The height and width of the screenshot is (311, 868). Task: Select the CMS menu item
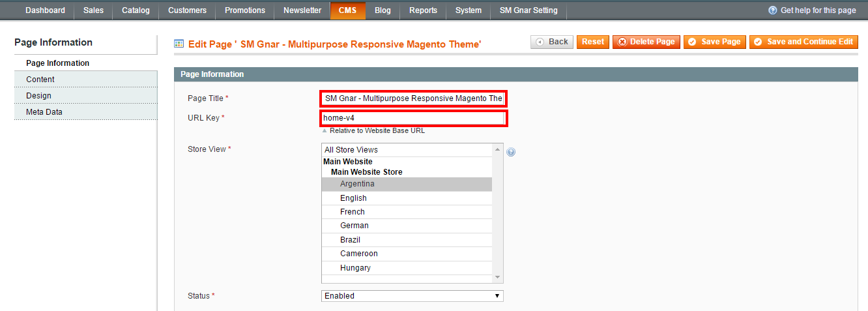[x=347, y=10]
